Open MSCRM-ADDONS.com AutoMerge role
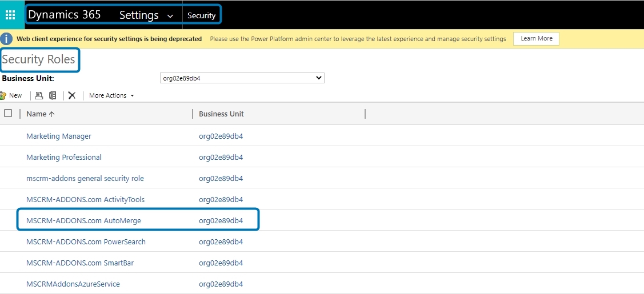The width and height of the screenshot is (644, 294). pos(83,220)
